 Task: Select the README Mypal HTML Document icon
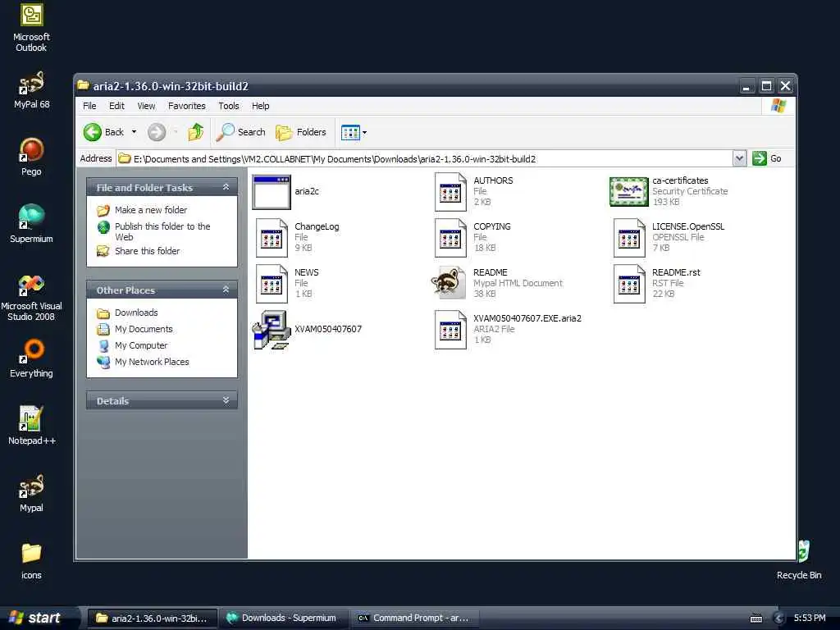click(449, 283)
